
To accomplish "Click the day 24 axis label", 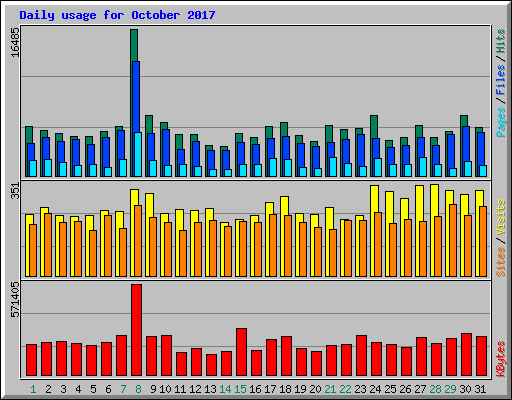I will click(x=375, y=389).
